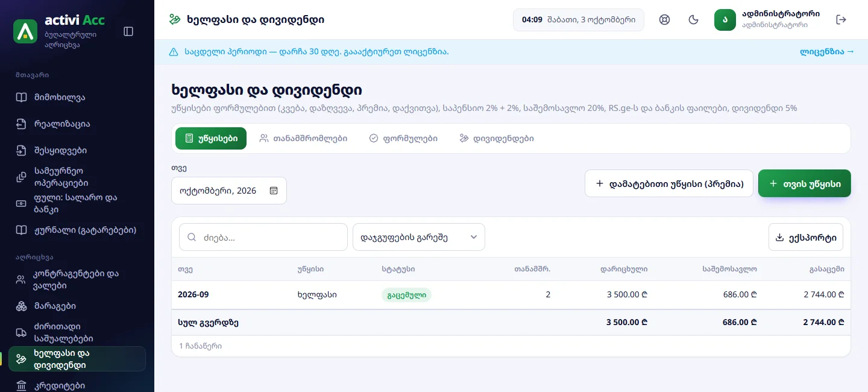Click the ძიება search field
The width and height of the screenshot is (868, 392).
263,237
